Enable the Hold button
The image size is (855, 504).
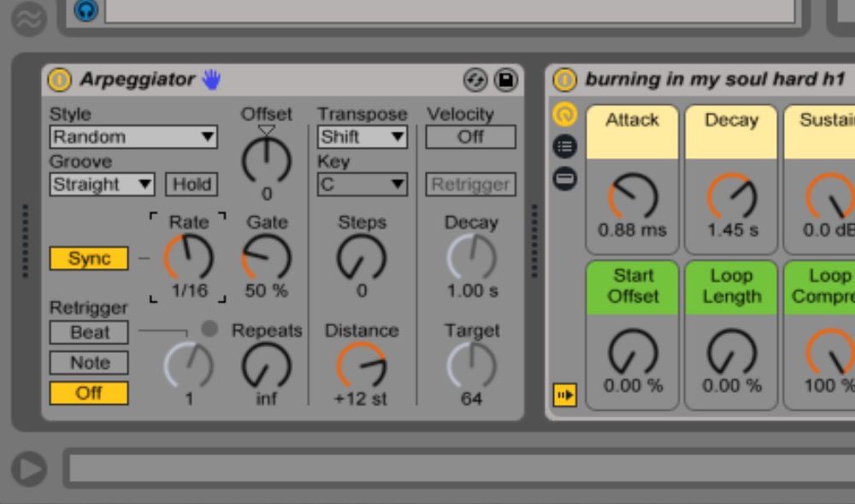point(192,185)
